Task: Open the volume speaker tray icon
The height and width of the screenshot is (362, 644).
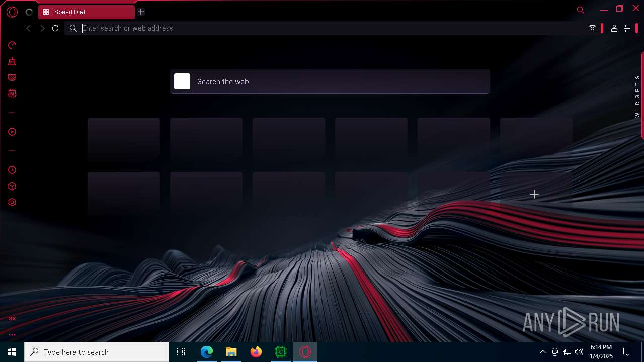Action: pyautogui.click(x=579, y=352)
